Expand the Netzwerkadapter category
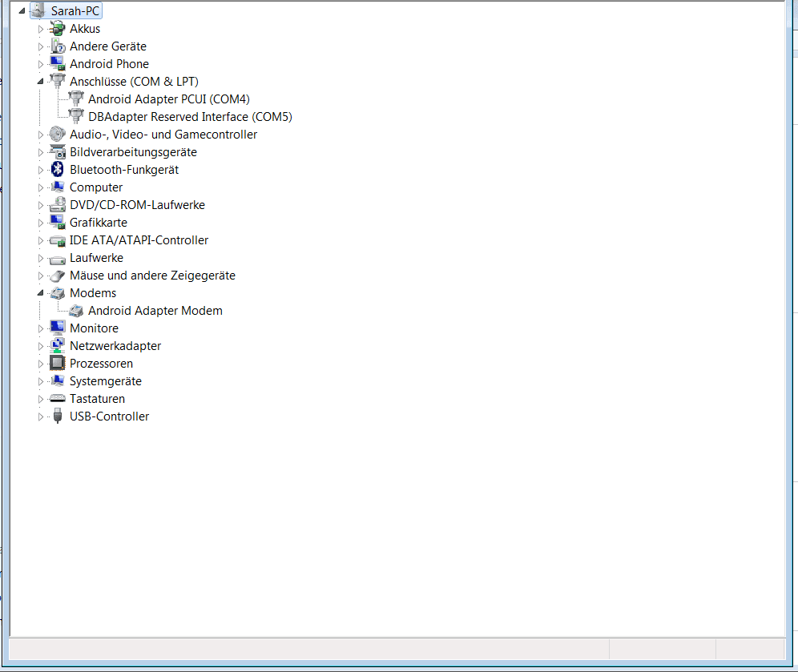This screenshot has height=672, width=798. (41, 346)
